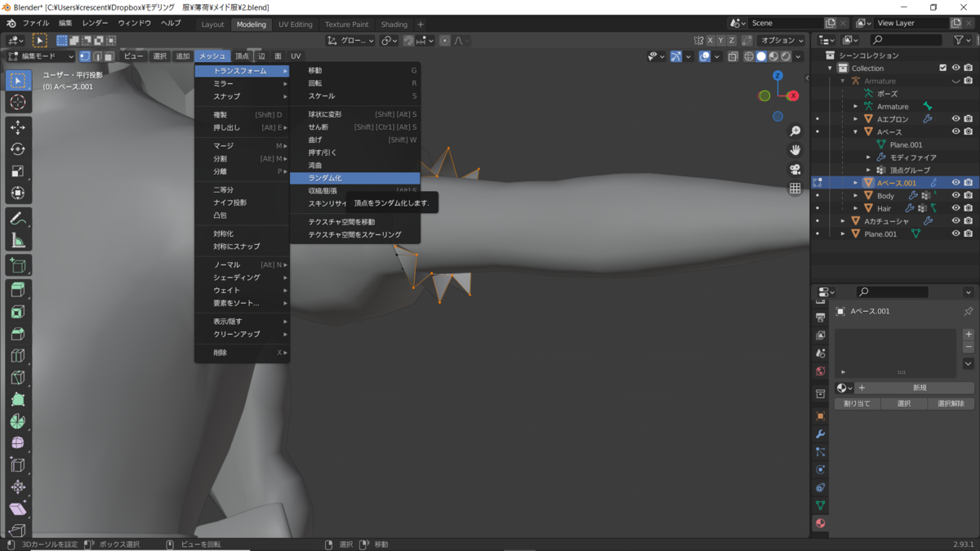Activate the Transform tool in toolbar
The image size is (980, 551).
pos(18,193)
